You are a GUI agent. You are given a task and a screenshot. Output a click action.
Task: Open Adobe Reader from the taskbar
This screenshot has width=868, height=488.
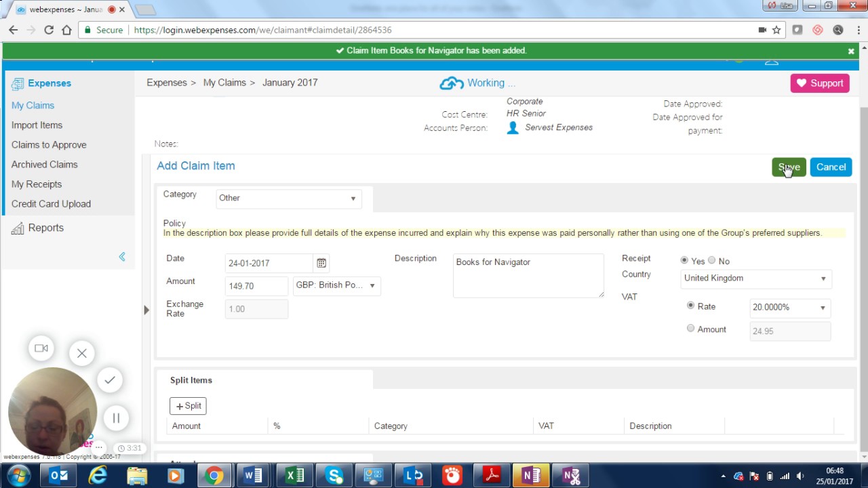492,476
